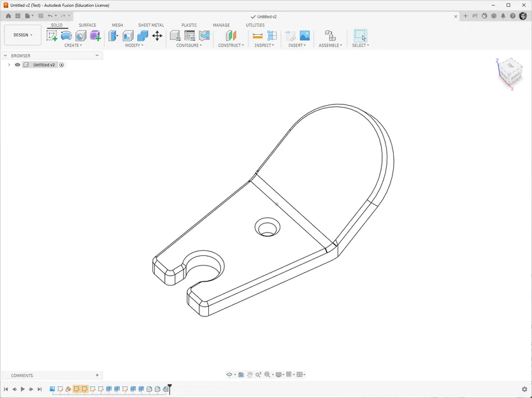The height and width of the screenshot is (398, 532).
Task: Open the DESIGN workspace dropdown
Action: point(23,35)
